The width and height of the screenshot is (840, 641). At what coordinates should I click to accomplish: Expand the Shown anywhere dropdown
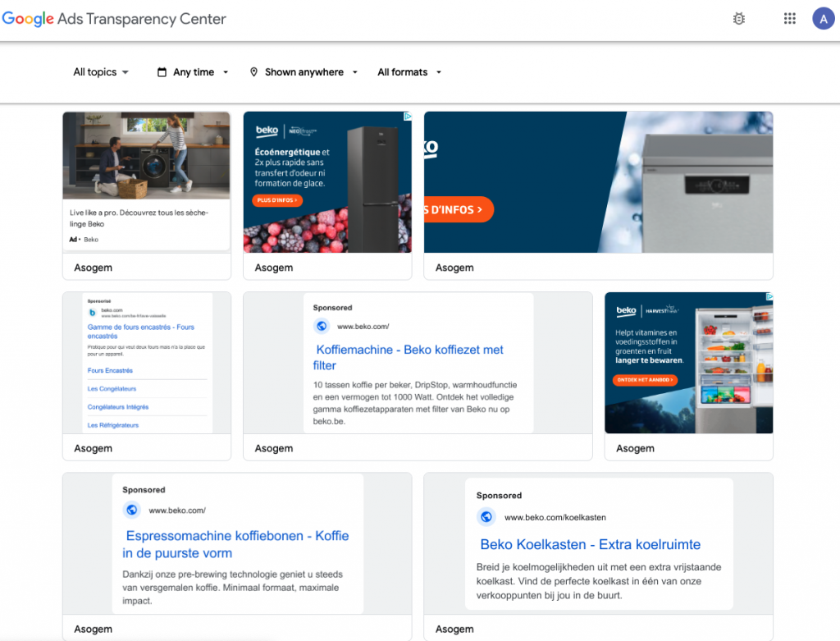click(x=304, y=71)
